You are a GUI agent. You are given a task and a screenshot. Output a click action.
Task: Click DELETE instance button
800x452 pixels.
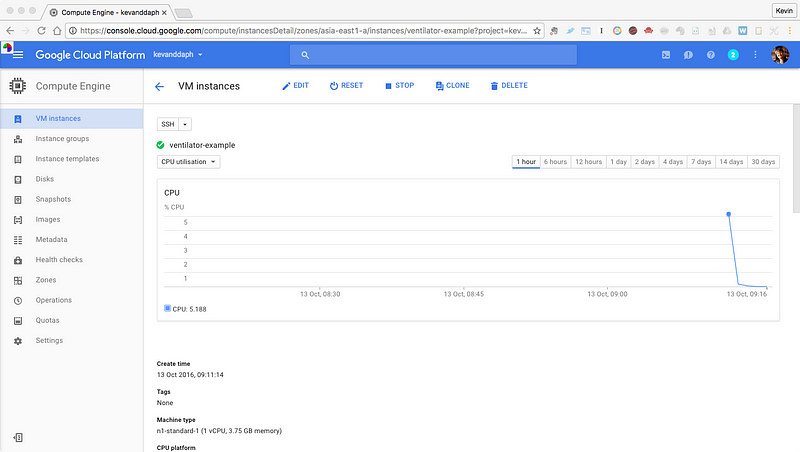pyautogui.click(x=509, y=86)
